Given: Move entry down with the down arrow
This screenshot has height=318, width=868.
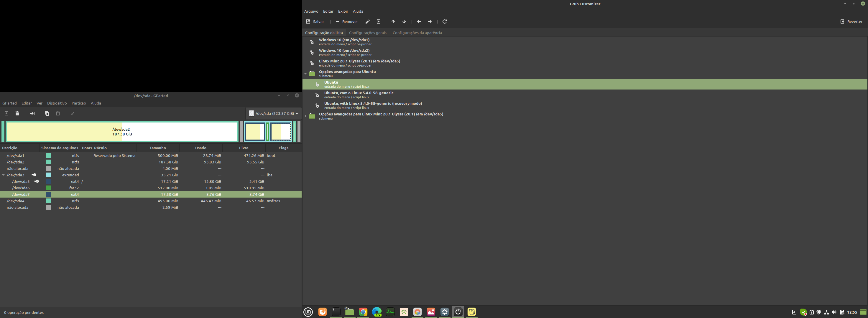Looking at the screenshot, I should coord(404,21).
